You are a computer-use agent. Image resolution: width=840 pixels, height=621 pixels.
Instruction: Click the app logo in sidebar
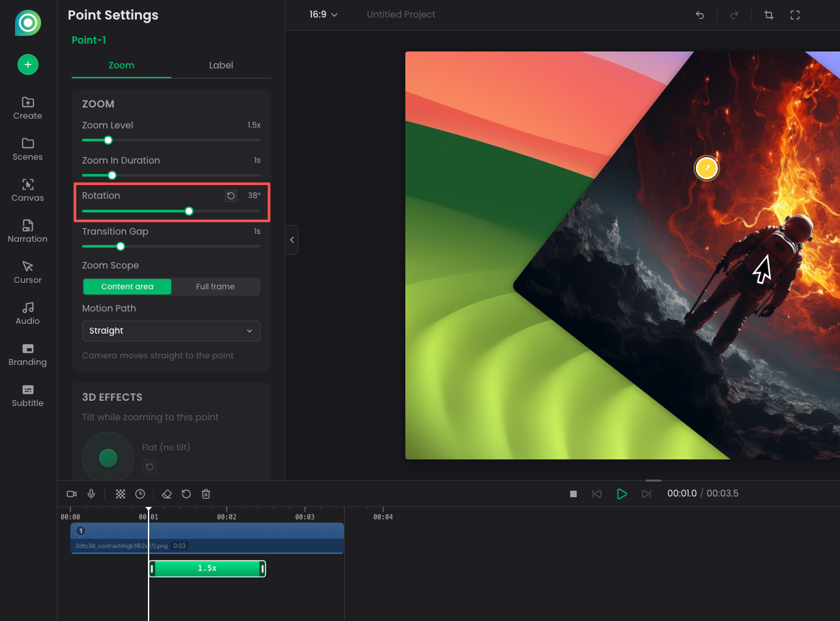click(x=28, y=23)
